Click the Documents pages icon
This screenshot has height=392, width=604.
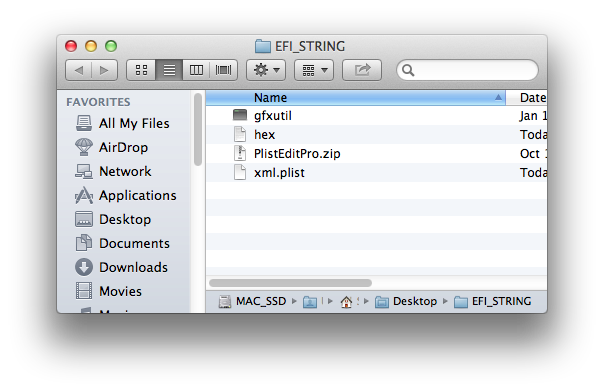coord(84,243)
